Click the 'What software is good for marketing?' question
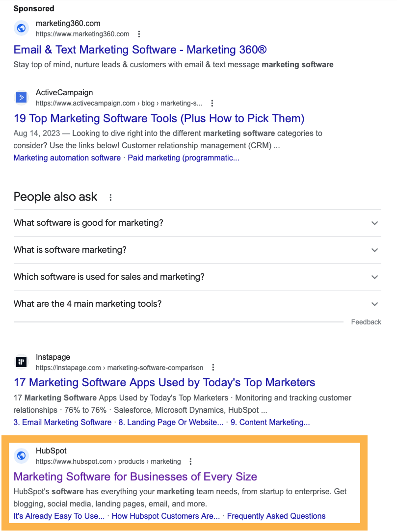This screenshot has width=397, height=532. (x=88, y=223)
